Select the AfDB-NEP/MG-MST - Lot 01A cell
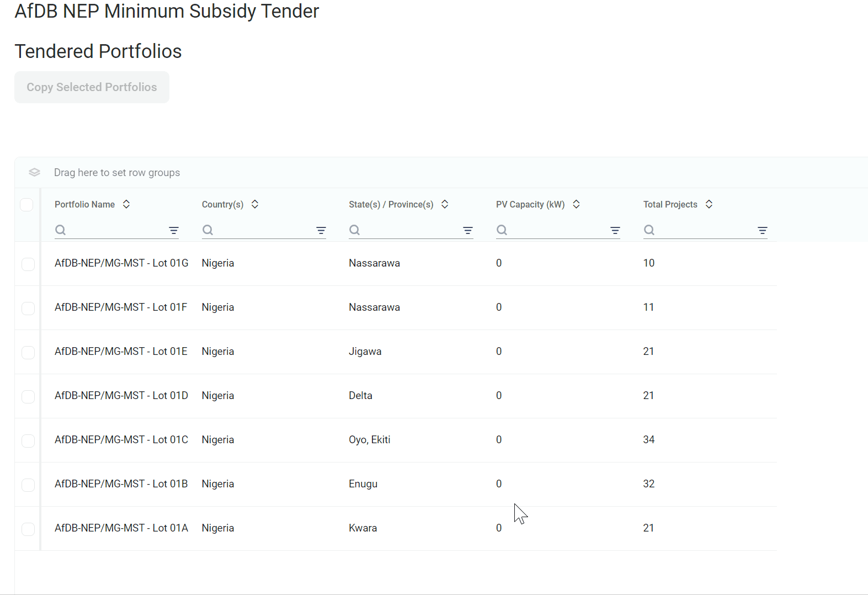This screenshot has height=595, width=868. 121,528
